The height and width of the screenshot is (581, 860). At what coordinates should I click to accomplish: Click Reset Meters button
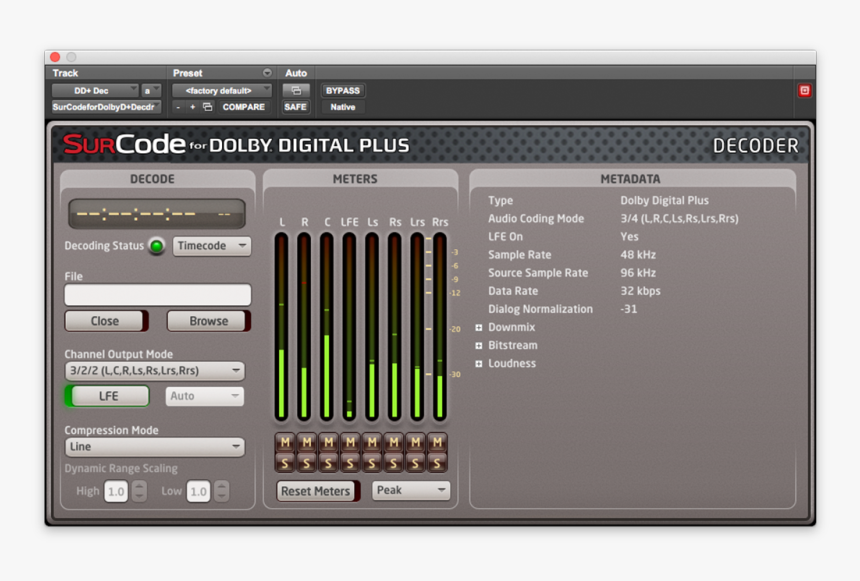(x=318, y=491)
